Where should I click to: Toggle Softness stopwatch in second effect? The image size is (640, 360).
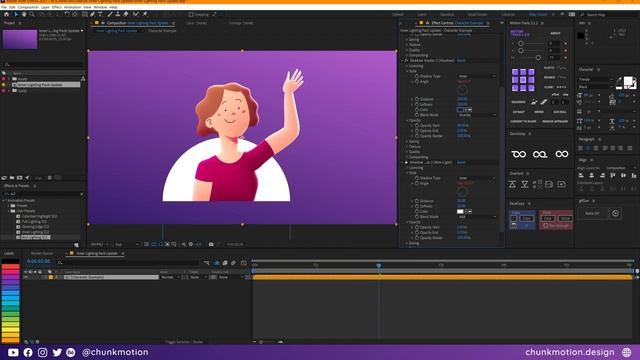click(417, 206)
